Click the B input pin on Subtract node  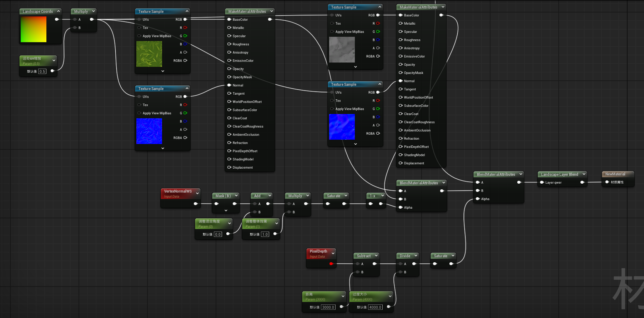pyautogui.click(x=358, y=272)
